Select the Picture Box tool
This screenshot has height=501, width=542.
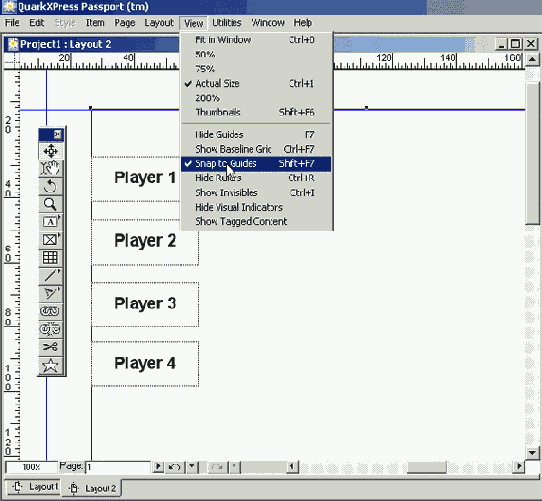click(x=50, y=240)
